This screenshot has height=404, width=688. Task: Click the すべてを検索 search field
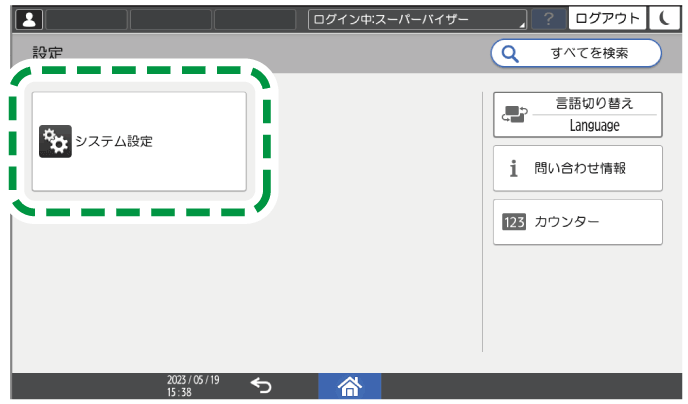pyautogui.click(x=576, y=54)
